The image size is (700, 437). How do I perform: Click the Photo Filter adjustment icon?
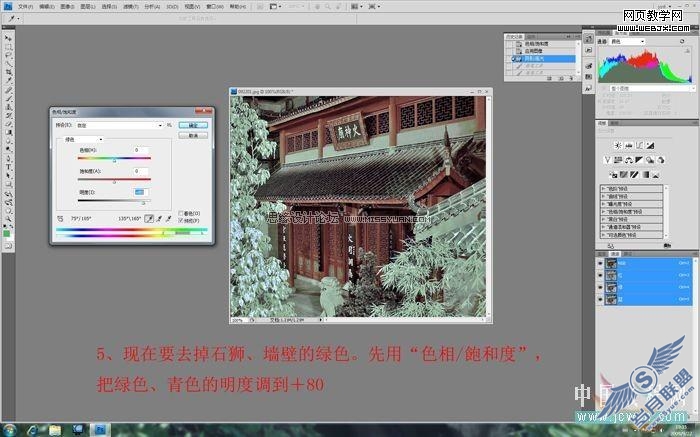(x=650, y=160)
